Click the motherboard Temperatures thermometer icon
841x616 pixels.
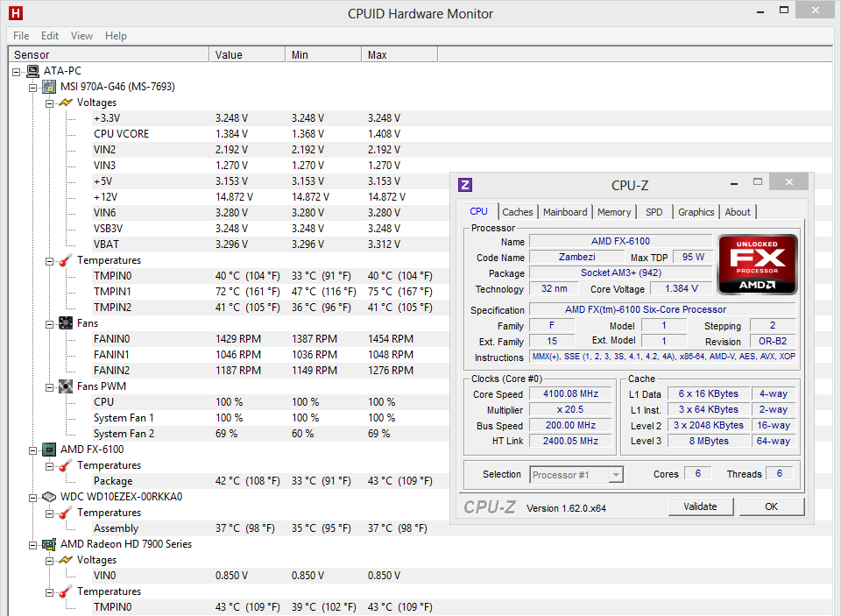[x=66, y=260]
